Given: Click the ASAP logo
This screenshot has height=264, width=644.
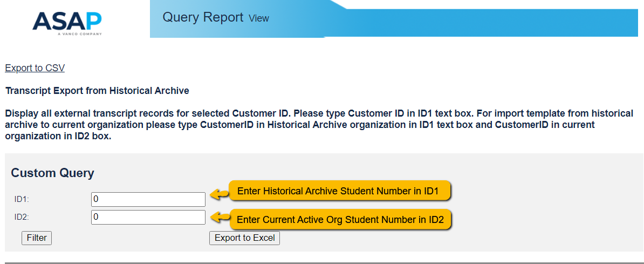Looking at the screenshot, I should click(67, 21).
